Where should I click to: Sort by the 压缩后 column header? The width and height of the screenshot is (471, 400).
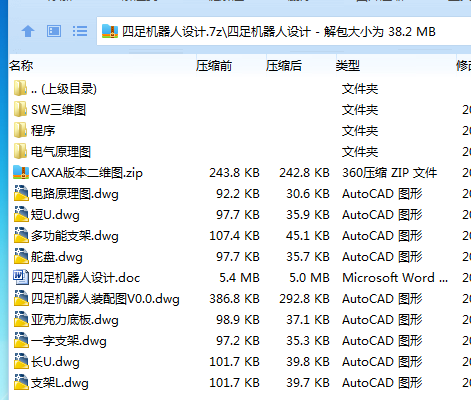point(284,66)
